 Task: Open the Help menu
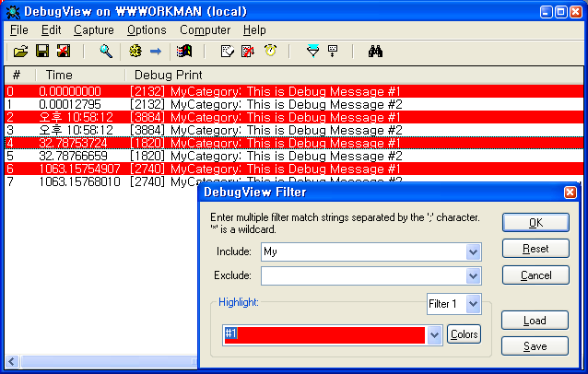click(x=254, y=30)
